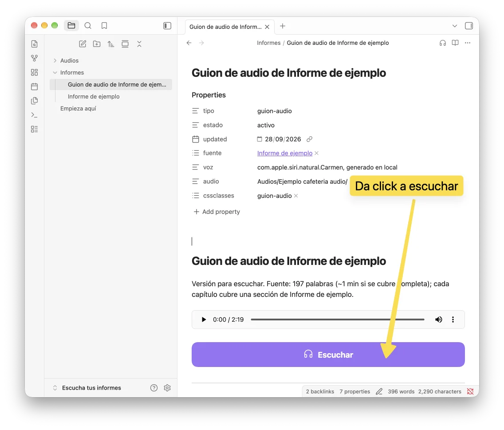Open command palette ribbon icon

pos(35,115)
